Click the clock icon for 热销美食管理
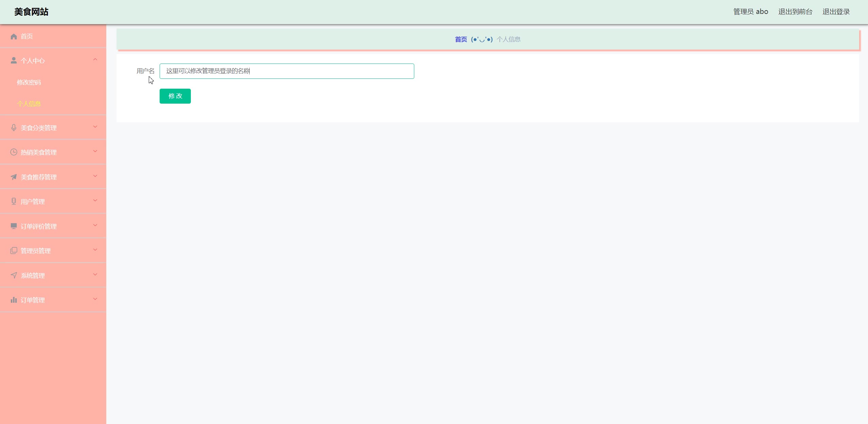This screenshot has height=424, width=868. pyautogui.click(x=14, y=152)
